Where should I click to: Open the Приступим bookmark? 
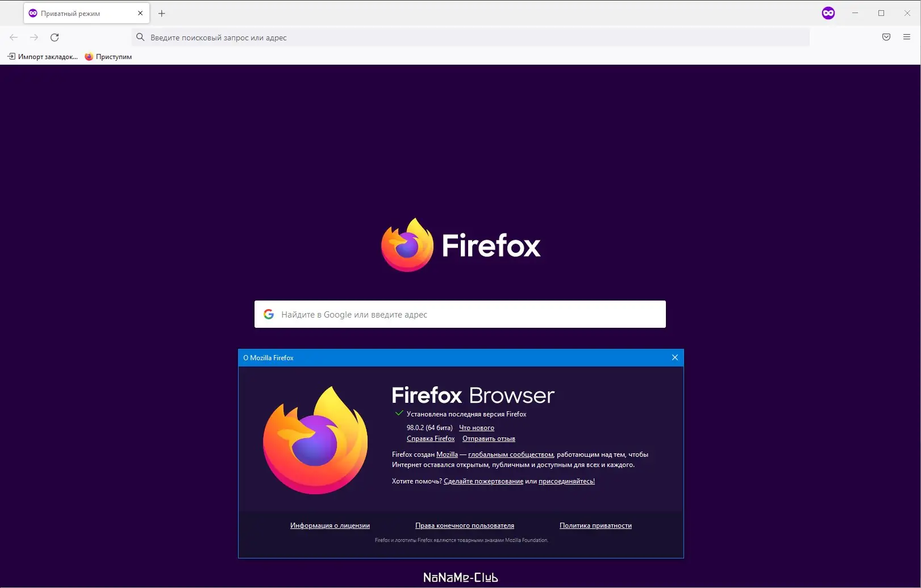click(109, 57)
